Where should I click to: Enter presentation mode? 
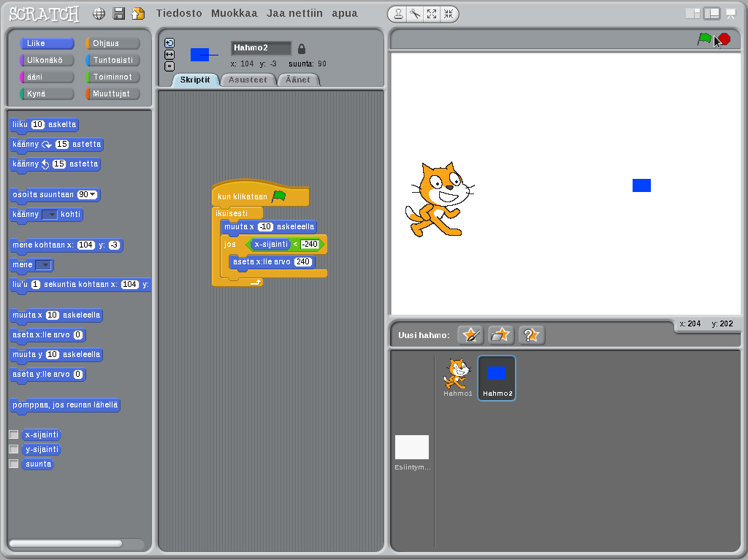click(x=730, y=14)
